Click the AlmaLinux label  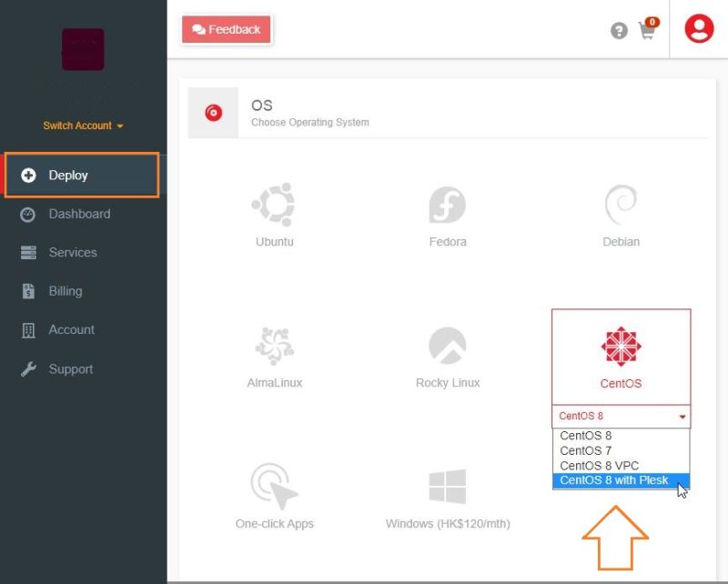[275, 383]
